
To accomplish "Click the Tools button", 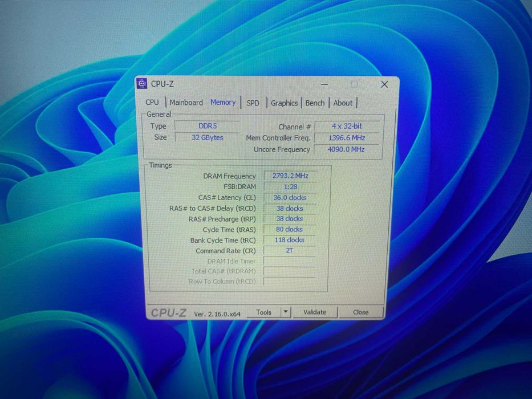I will coord(263,312).
